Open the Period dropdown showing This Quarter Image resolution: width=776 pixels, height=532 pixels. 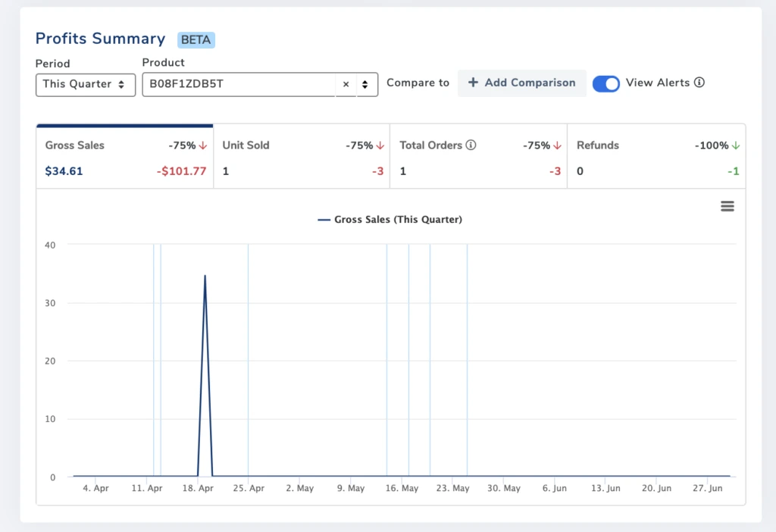click(86, 84)
